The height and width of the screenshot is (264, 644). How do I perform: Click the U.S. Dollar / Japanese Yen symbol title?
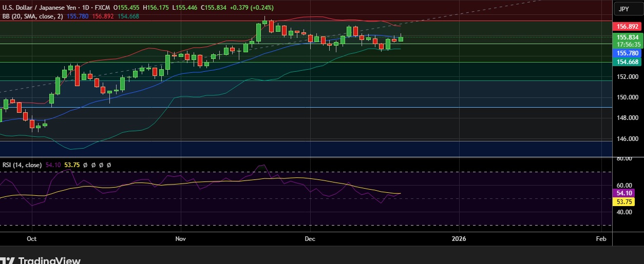tap(41, 8)
